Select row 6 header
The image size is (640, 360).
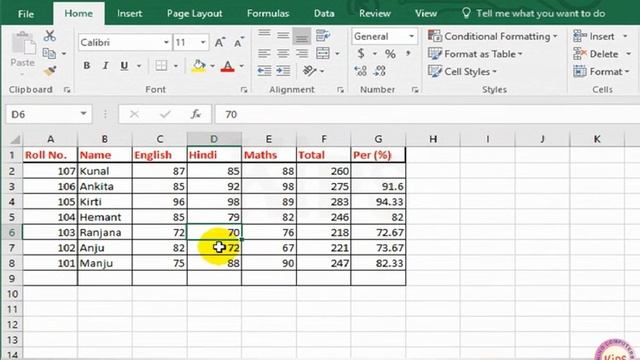(11, 232)
